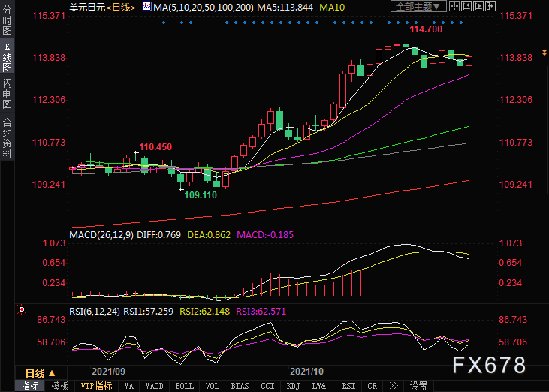Image resolution: width=549 pixels, height=392 pixels.
Task: Click the RSI3:62.571 value
Action: (x=261, y=311)
